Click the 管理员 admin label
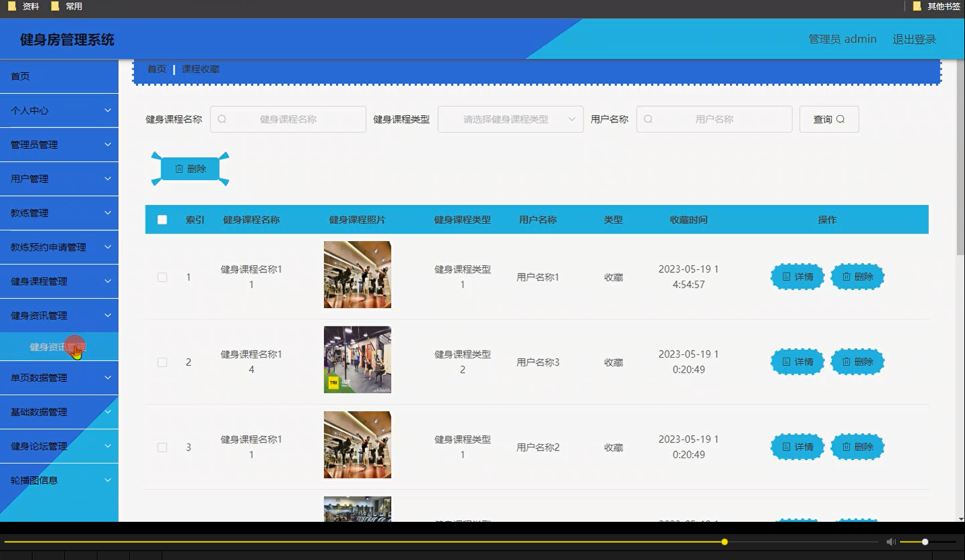This screenshot has width=965, height=560. pos(842,39)
